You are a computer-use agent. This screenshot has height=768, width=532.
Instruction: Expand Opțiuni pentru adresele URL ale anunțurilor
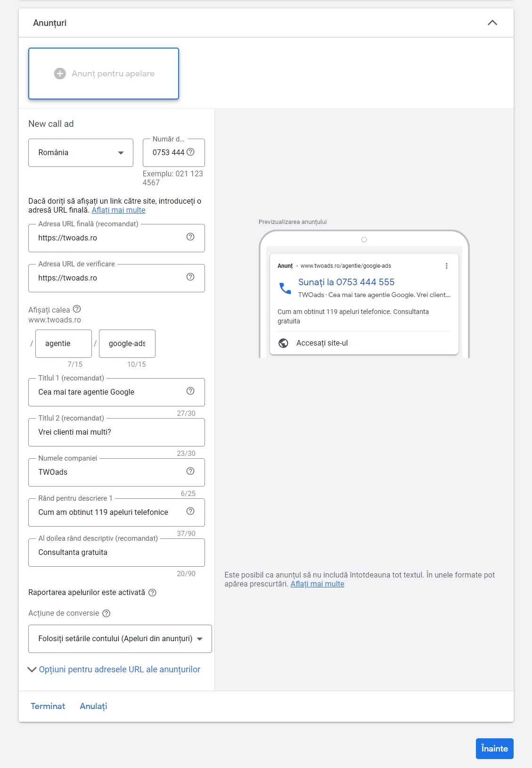(x=114, y=669)
